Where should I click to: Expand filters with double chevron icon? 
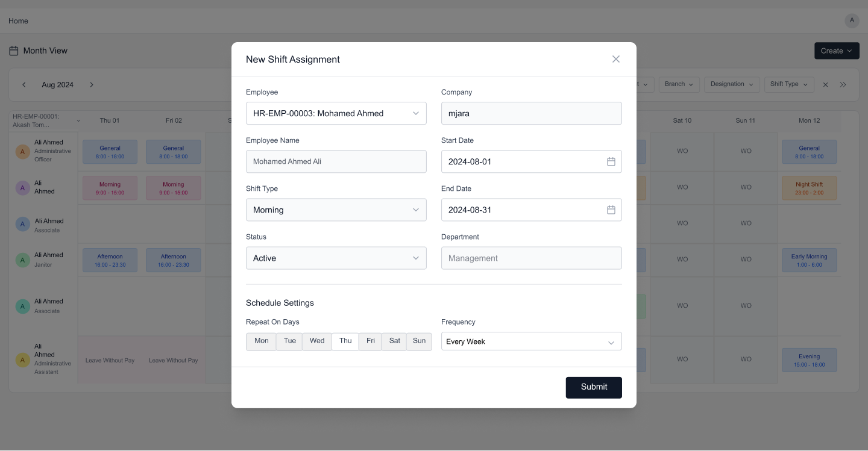(x=843, y=85)
